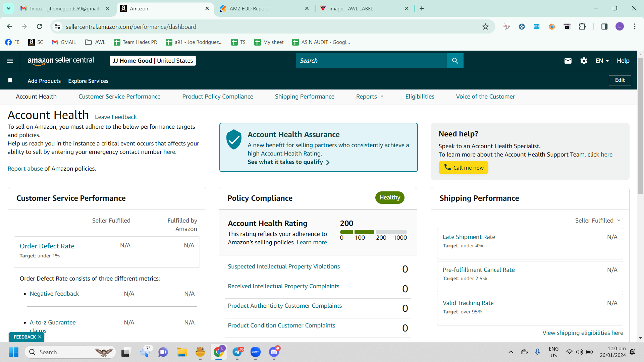Click the Account Health Rating progress bar
This screenshot has width=644, height=362.
coord(373,232)
